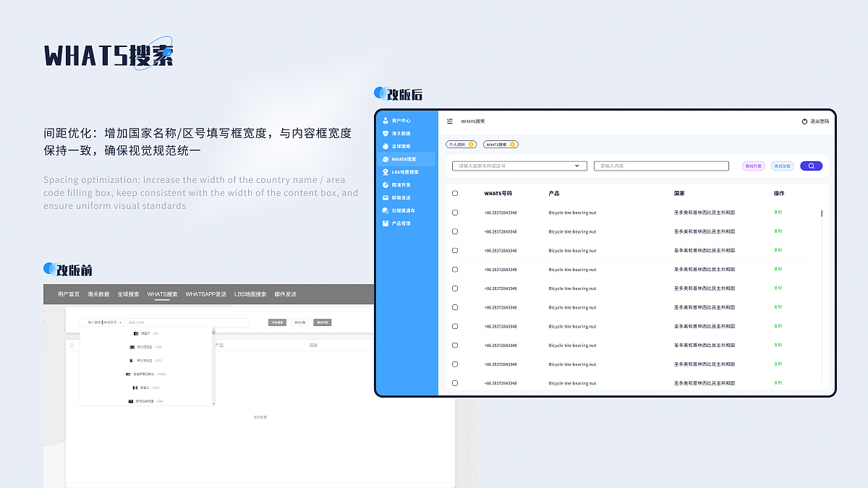The image size is (868, 488).
Task: Click the 邮箱发送 mail icon in sidebar
Action: coord(386,197)
